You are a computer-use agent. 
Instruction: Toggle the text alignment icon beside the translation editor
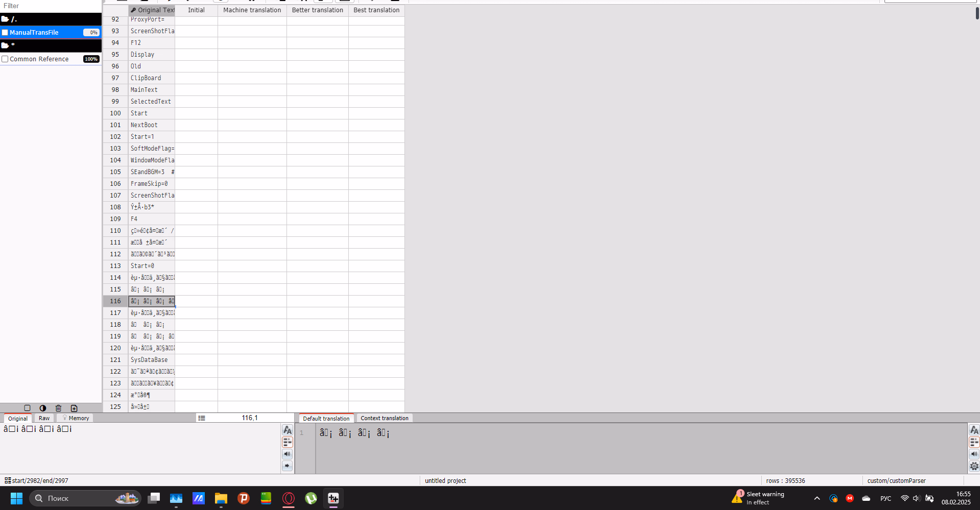click(x=974, y=442)
